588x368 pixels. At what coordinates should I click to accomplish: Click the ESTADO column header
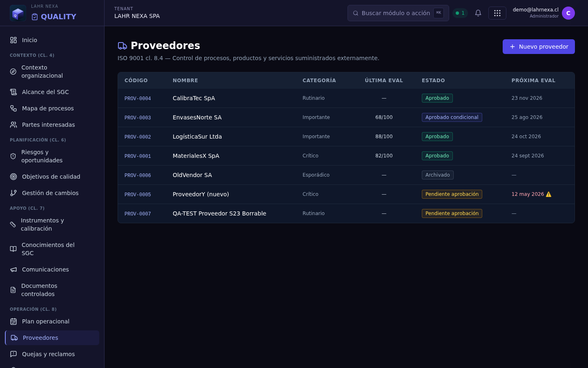[x=433, y=81]
